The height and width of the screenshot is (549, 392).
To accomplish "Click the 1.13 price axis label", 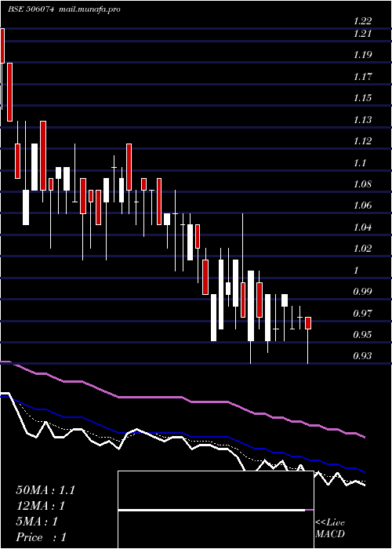I will (362, 120).
